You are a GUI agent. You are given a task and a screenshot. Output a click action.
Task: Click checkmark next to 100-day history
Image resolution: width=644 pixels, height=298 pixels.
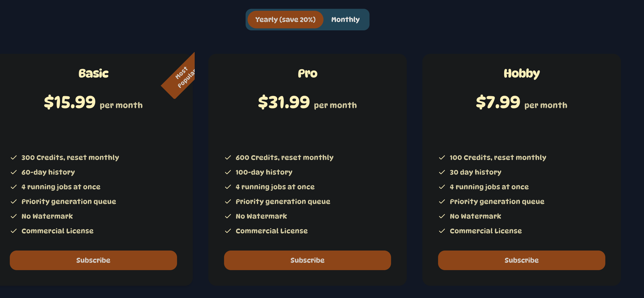coord(228,172)
